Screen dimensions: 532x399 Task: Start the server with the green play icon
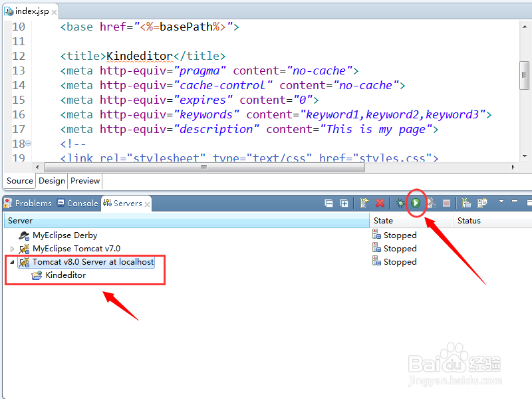tap(416, 203)
